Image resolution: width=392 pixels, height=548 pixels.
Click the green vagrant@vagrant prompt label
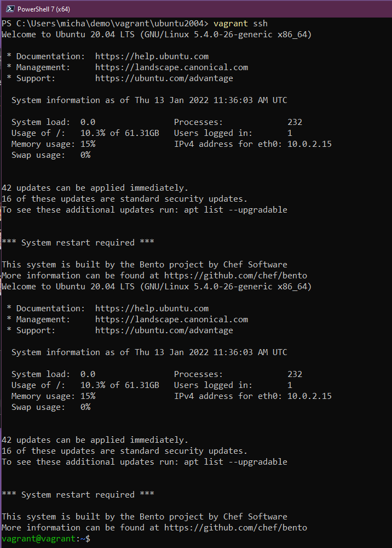[x=38, y=538]
